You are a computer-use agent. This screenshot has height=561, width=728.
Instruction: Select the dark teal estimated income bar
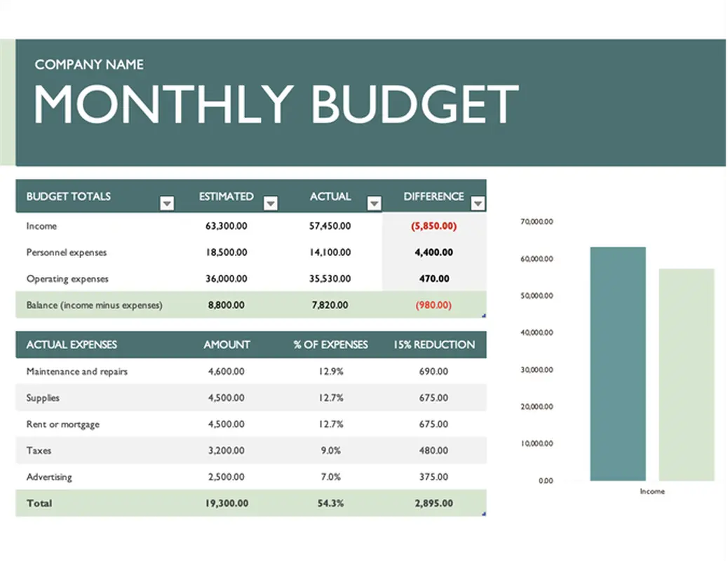618,364
